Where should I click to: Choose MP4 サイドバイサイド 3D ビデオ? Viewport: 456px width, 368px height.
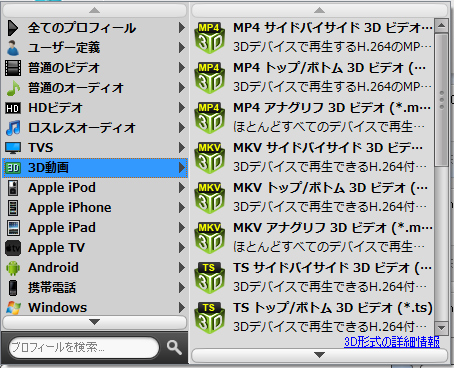(x=313, y=38)
